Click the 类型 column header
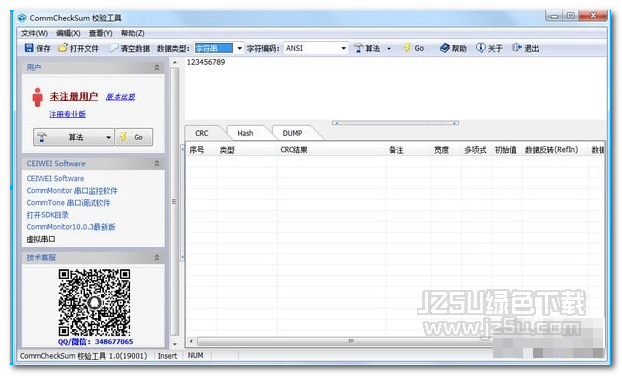This screenshot has width=622, height=376. click(247, 150)
